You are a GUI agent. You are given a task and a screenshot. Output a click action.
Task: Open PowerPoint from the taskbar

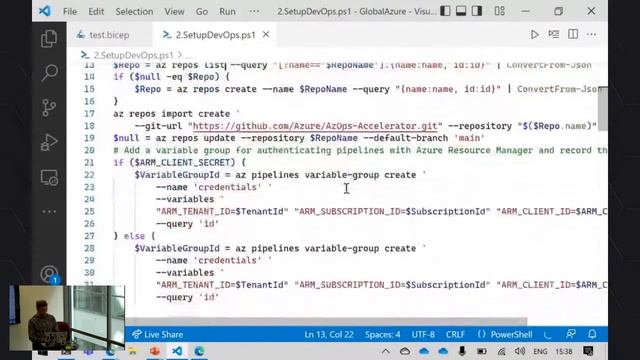155,351
